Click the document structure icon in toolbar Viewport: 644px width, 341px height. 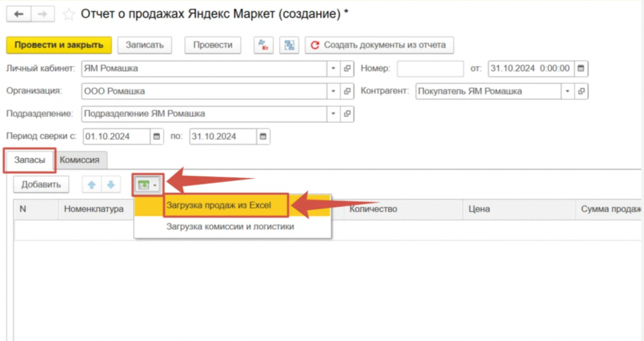[x=289, y=45]
